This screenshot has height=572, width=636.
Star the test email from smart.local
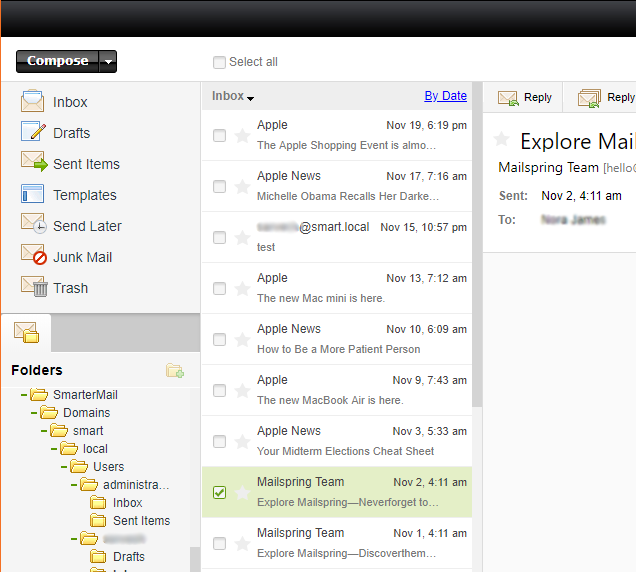(x=242, y=237)
